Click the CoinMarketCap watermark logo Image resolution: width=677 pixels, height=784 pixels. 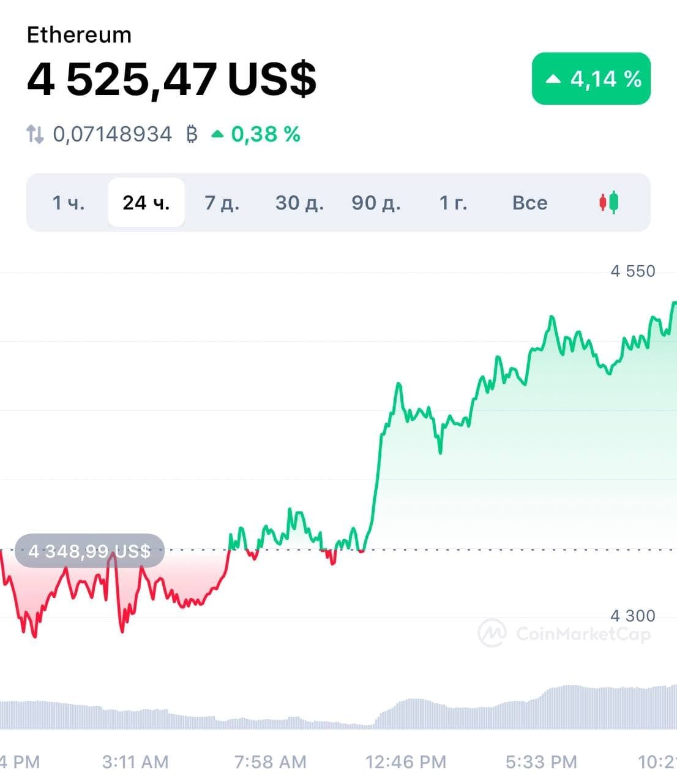click(492, 633)
